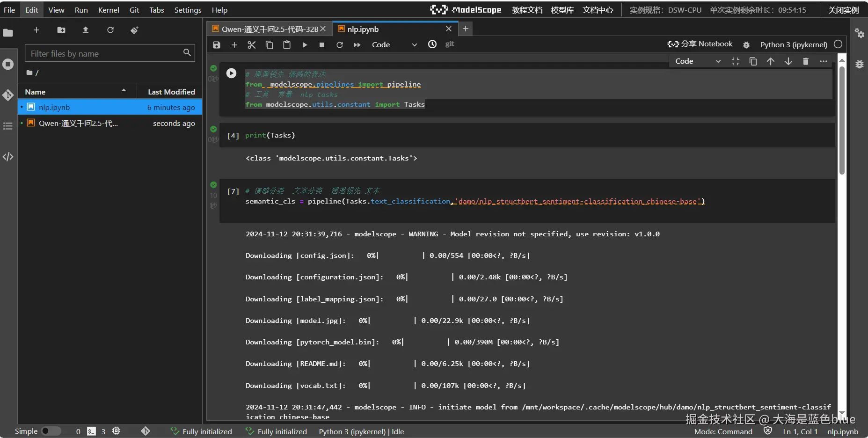Delete the active cell using trash icon
Image resolution: width=868 pixels, height=438 pixels.
point(805,61)
